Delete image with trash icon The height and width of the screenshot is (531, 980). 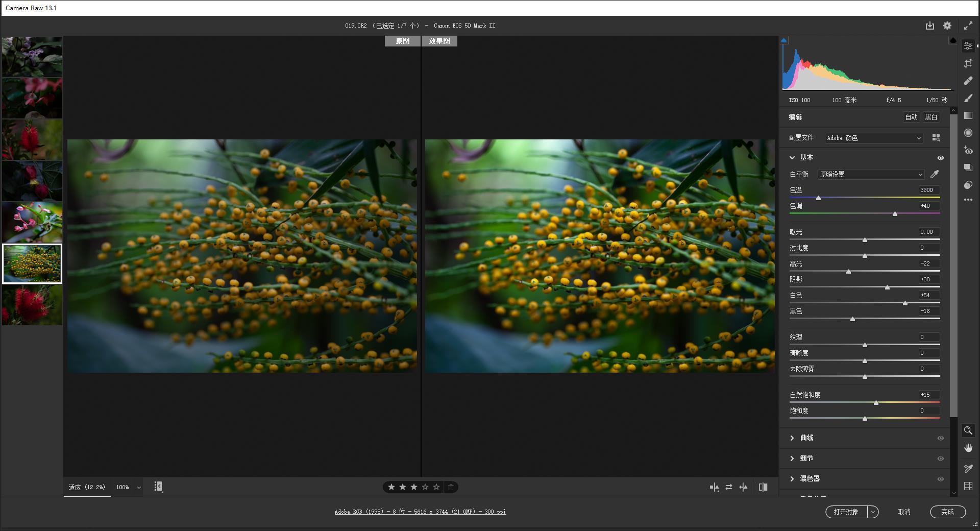[451, 487]
